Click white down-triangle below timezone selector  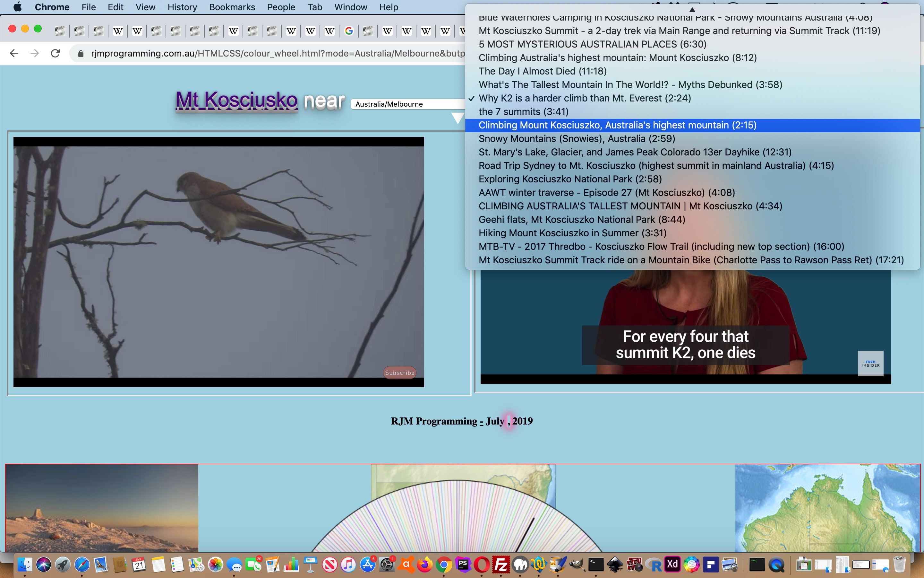458,118
